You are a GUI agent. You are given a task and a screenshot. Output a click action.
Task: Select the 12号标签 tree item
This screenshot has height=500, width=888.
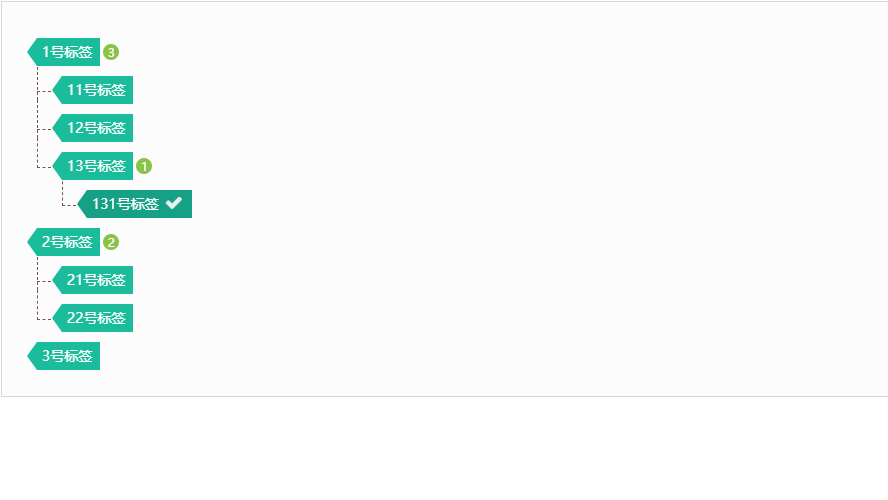point(93,128)
